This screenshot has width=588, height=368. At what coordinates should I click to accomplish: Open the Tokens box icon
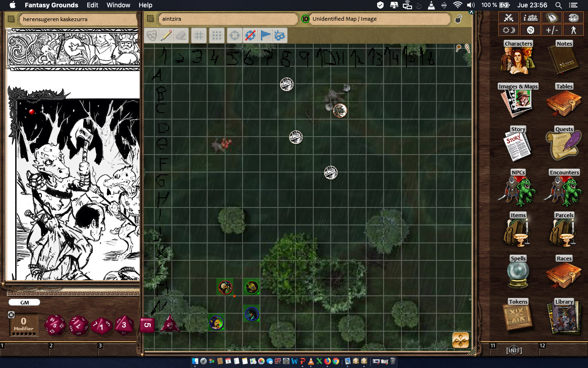click(518, 315)
